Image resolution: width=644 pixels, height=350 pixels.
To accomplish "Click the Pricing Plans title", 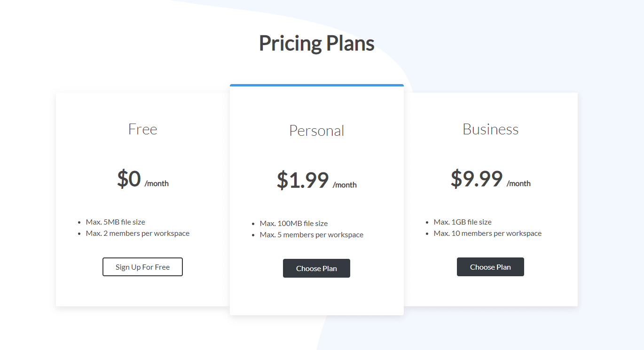I will pyautogui.click(x=317, y=43).
